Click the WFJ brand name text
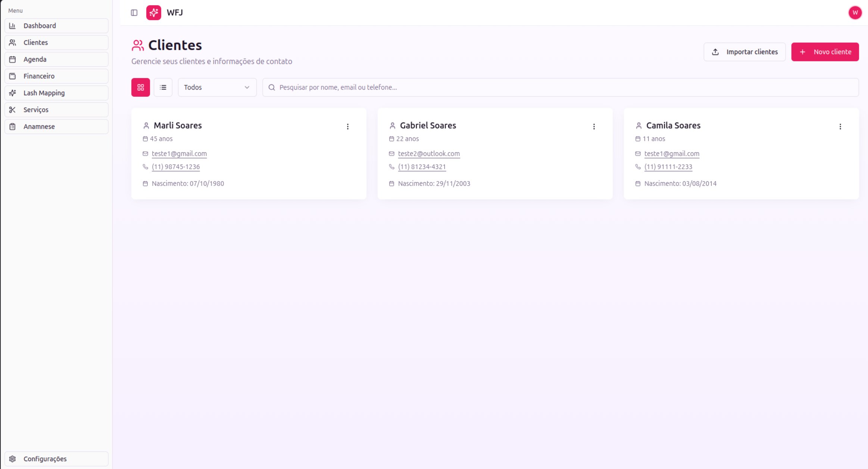868x469 pixels. click(175, 13)
